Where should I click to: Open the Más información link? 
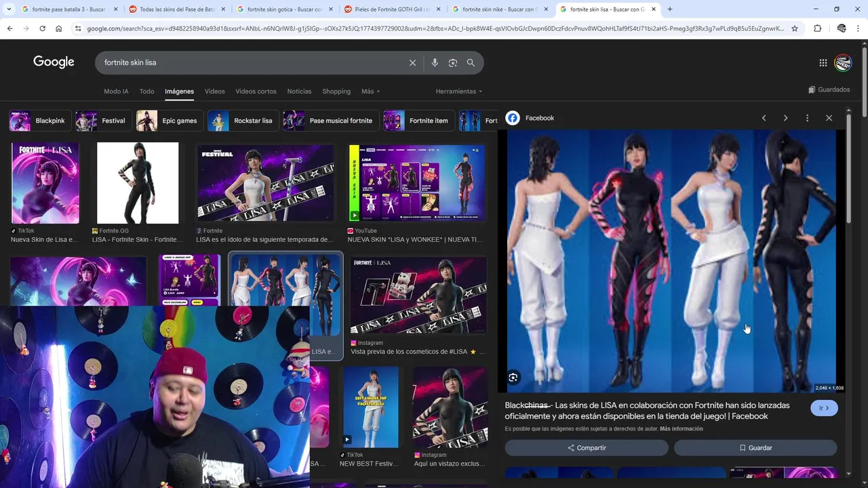[681, 429]
